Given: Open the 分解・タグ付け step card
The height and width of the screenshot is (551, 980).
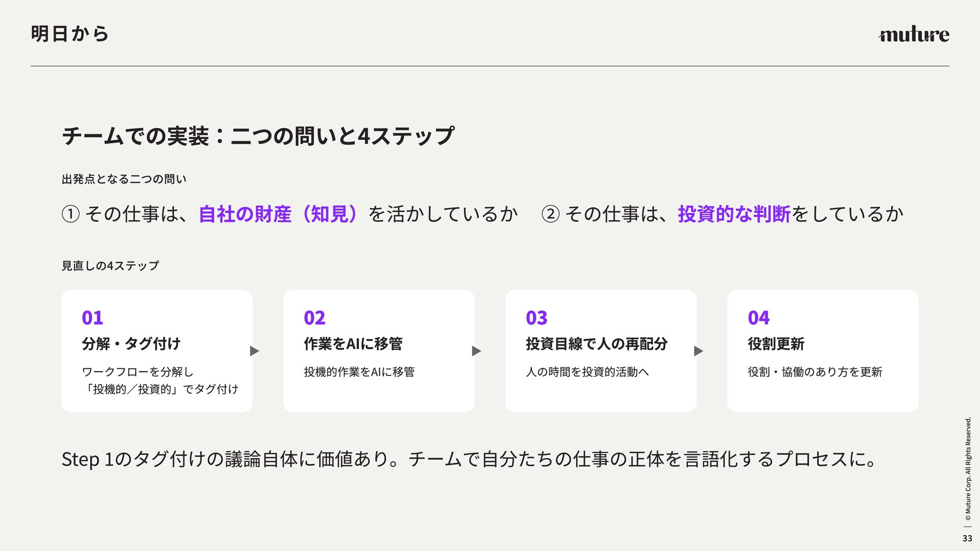Looking at the screenshot, I should pyautogui.click(x=157, y=351).
